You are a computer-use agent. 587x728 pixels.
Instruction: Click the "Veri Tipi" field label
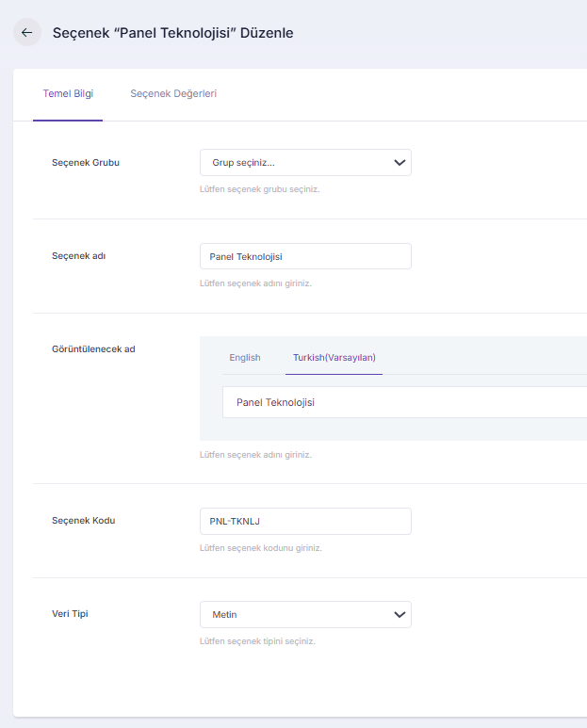coord(72,614)
